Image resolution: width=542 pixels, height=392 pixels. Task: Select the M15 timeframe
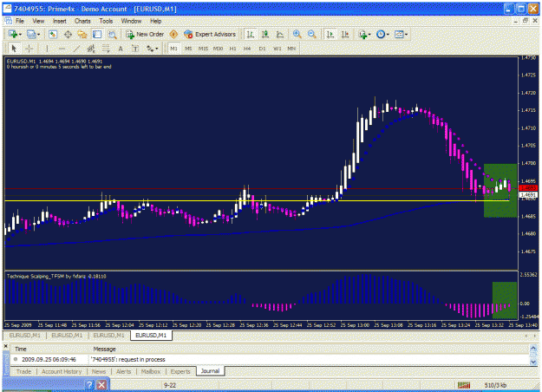(x=203, y=49)
